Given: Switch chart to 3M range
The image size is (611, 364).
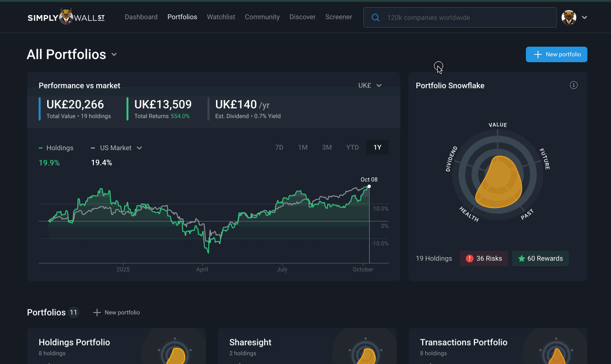Looking at the screenshot, I should click(x=327, y=147).
